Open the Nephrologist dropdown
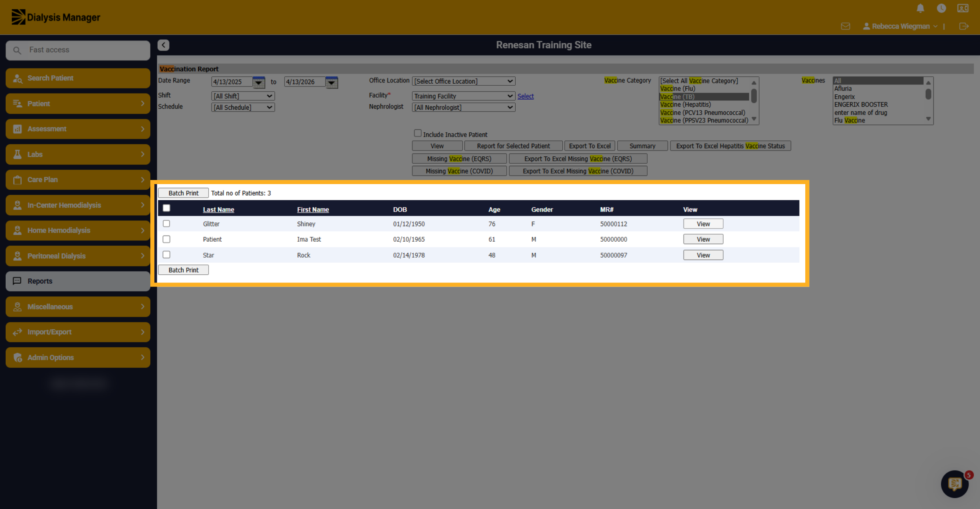This screenshot has width=980, height=509. [x=463, y=107]
